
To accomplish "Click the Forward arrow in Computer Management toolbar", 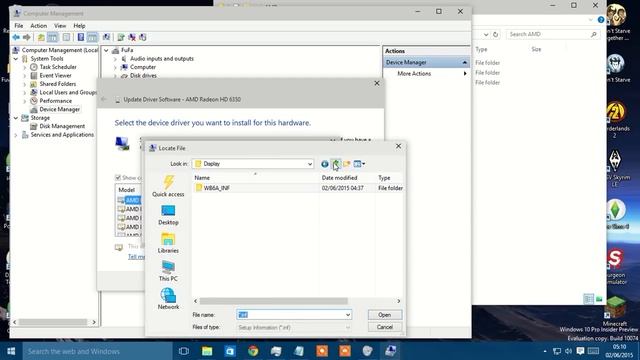I will (x=27, y=38).
